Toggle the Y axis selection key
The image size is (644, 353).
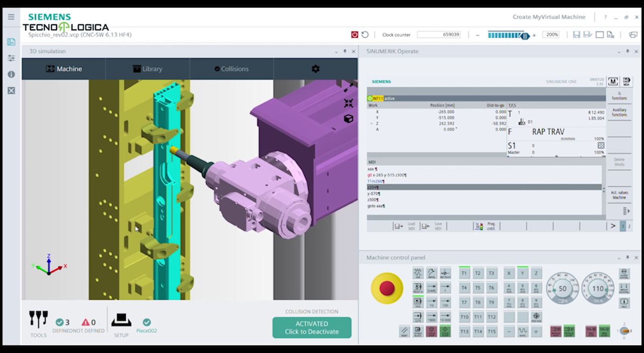point(523,273)
